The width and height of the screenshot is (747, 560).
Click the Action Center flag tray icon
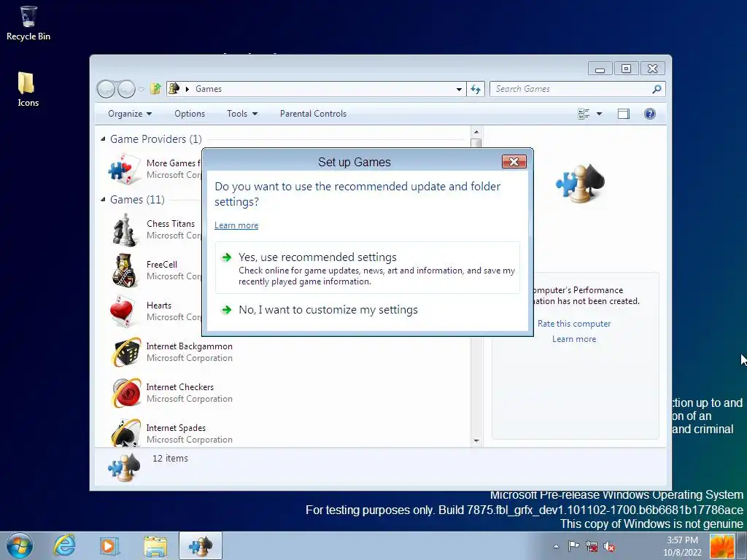573,546
